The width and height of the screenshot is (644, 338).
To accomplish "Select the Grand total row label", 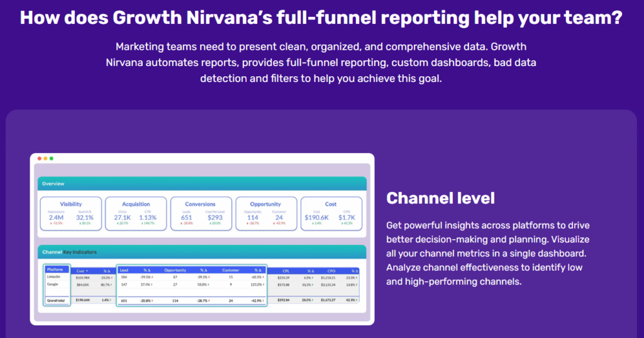I will pos(56,301).
